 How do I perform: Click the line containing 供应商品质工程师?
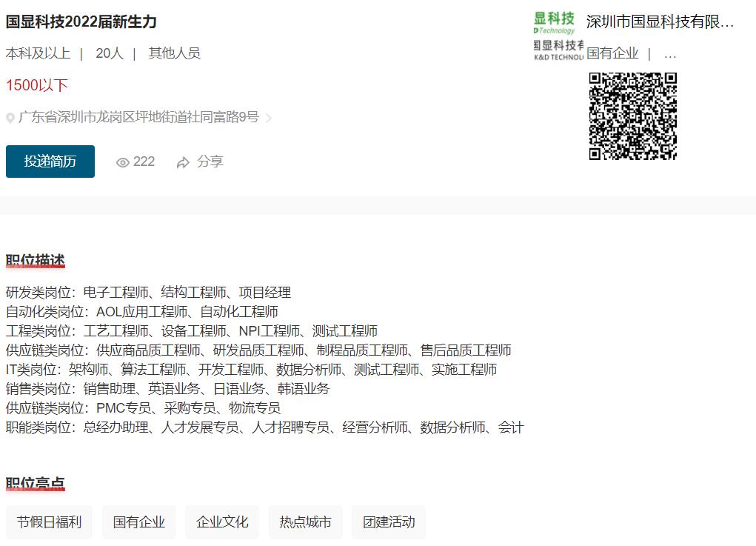(x=258, y=350)
